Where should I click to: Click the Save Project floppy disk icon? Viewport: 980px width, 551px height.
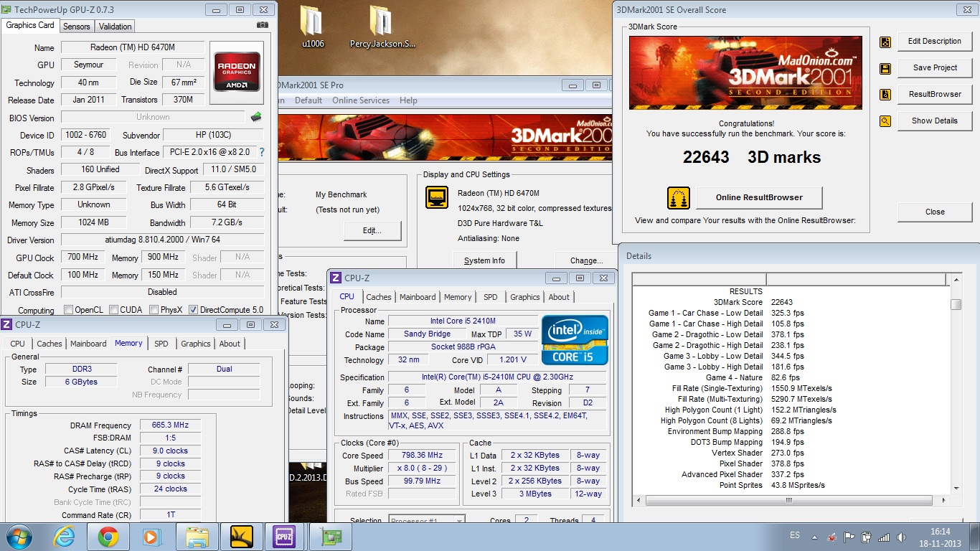click(885, 68)
